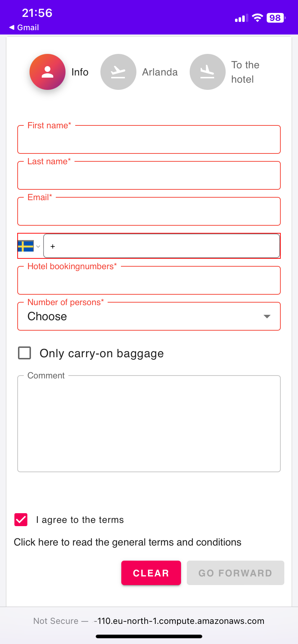The width and height of the screenshot is (298, 644).
Task: Select the Email input field
Action: [149, 211]
